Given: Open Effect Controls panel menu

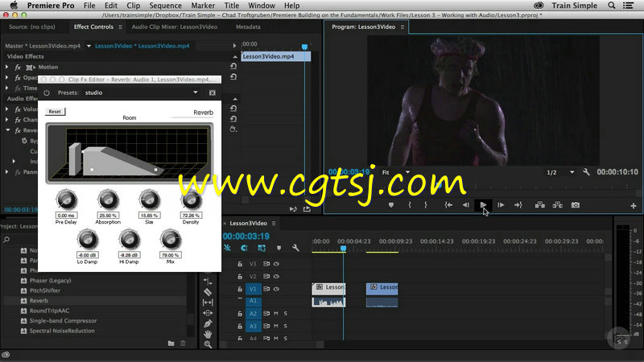Looking at the screenshot, I should pyautogui.click(x=120, y=27).
